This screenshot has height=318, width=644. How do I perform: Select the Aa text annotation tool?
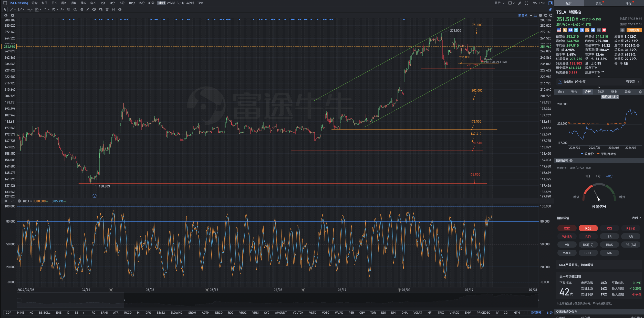coord(62,9)
